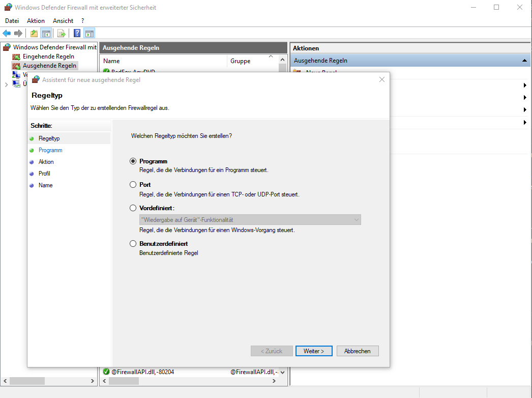Click the Ausgehende Regeln header in Aktionen pane
Image resolution: width=532 pixels, height=398 pixels.
(x=410, y=61)
